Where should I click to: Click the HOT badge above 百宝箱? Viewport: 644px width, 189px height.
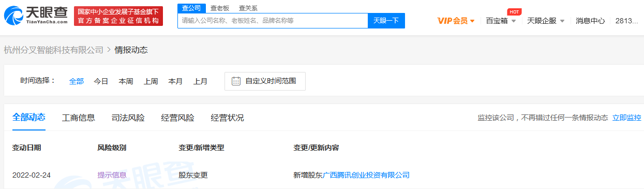(514, 12)
